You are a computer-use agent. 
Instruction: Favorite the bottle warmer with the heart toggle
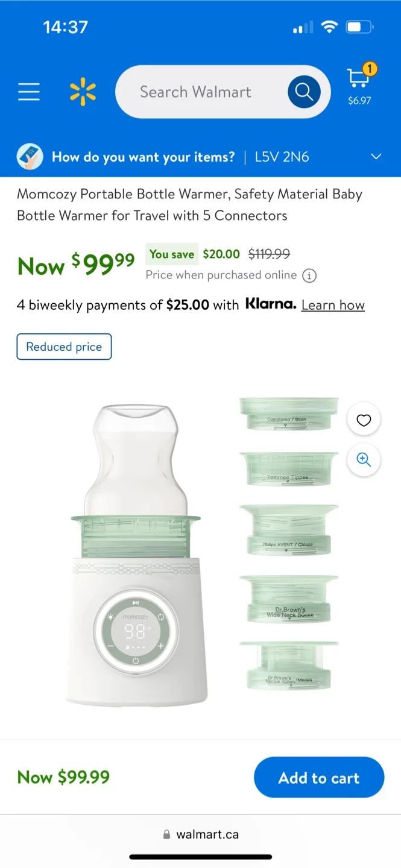pos(363,420)
